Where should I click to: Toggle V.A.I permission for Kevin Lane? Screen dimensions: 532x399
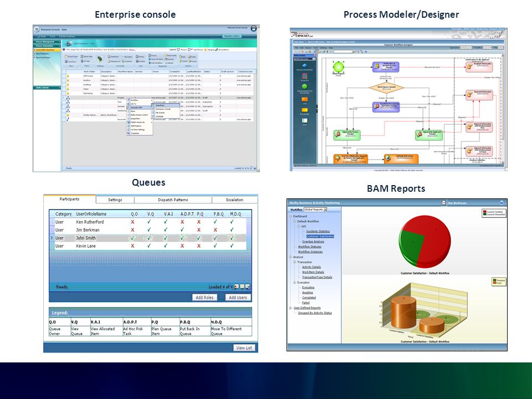(x=166, y=246)
